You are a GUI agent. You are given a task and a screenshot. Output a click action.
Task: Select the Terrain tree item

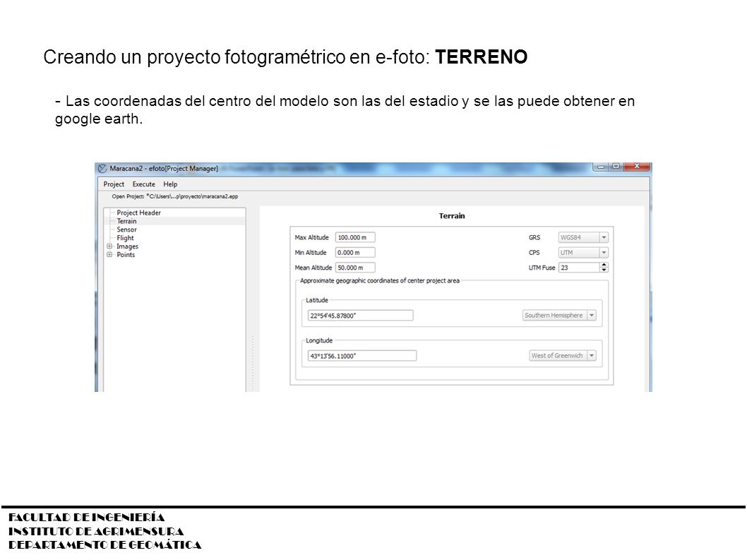click(126, 221)
